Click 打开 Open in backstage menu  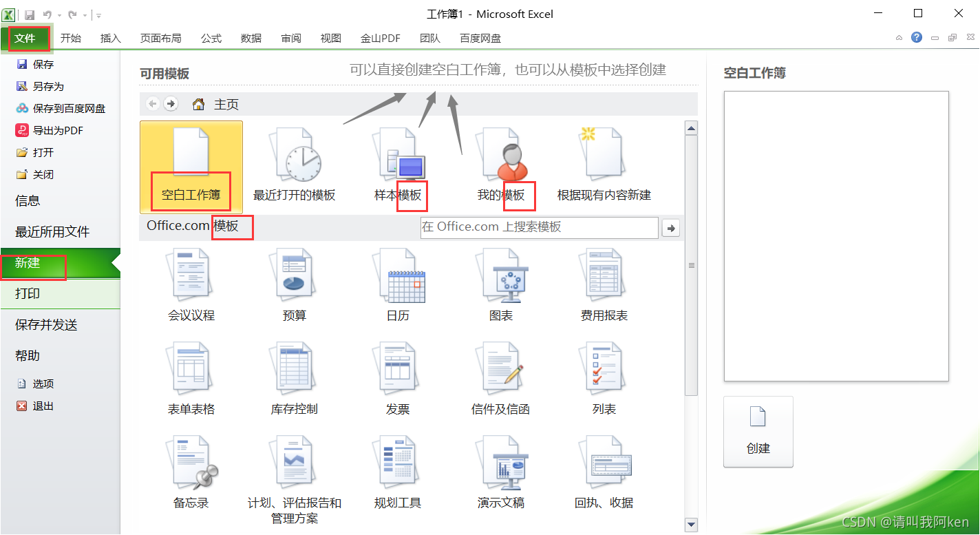36,153
